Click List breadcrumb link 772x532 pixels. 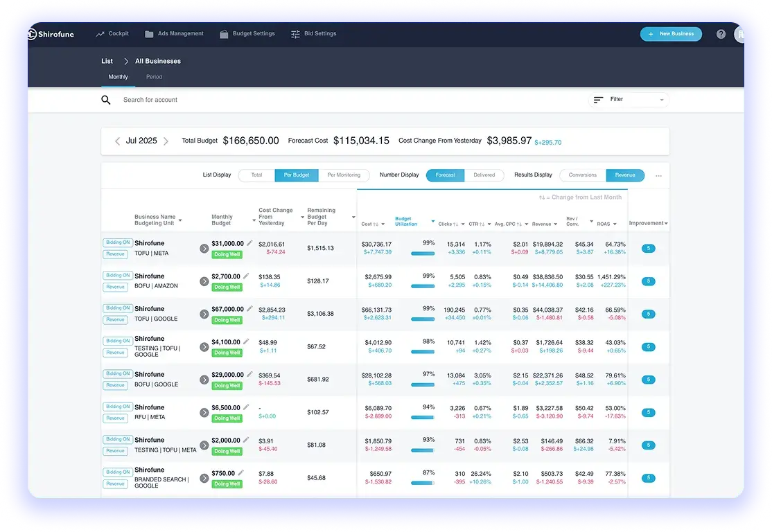click(x=107, y=62)
